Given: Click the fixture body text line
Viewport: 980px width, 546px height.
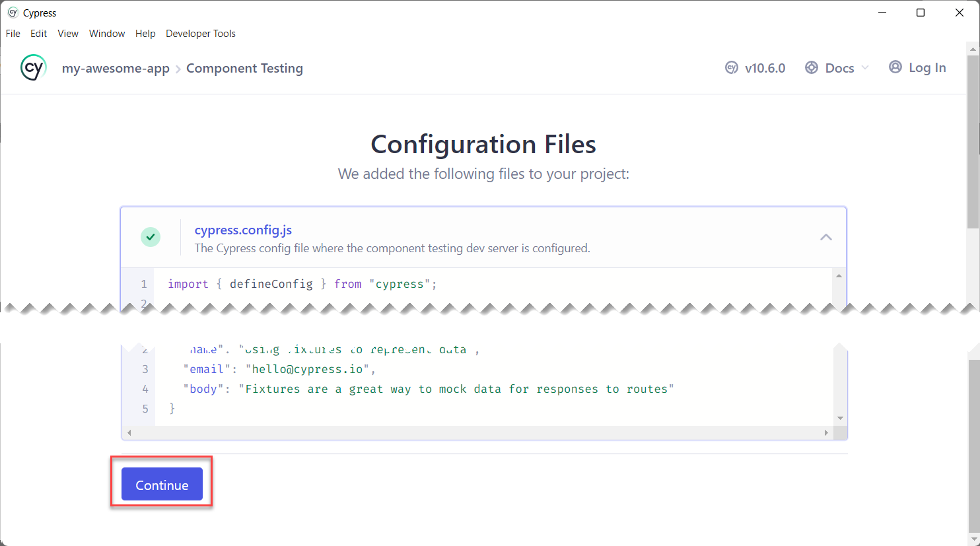Looking at the screenshot, I should pyautogui.click(x=429, y=389).
